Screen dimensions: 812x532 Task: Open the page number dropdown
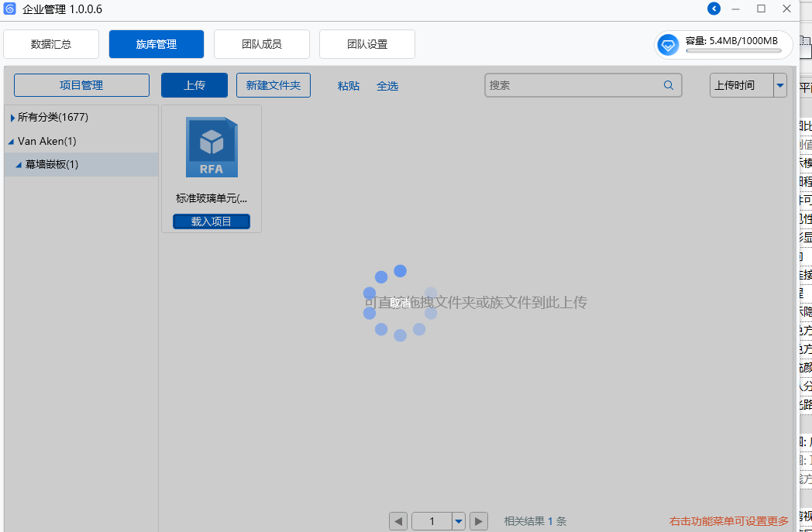click(458, 521)
